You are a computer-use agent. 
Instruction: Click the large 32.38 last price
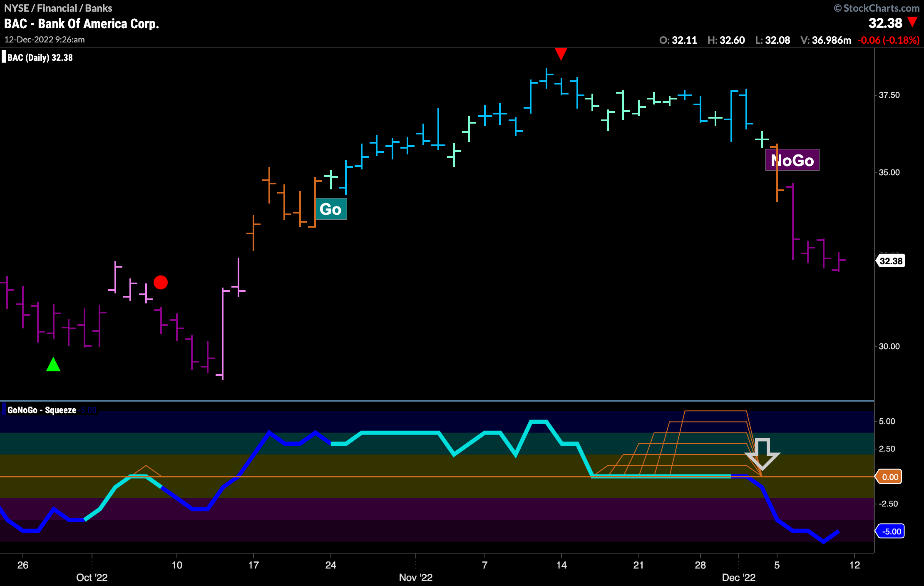pos(885,23)
